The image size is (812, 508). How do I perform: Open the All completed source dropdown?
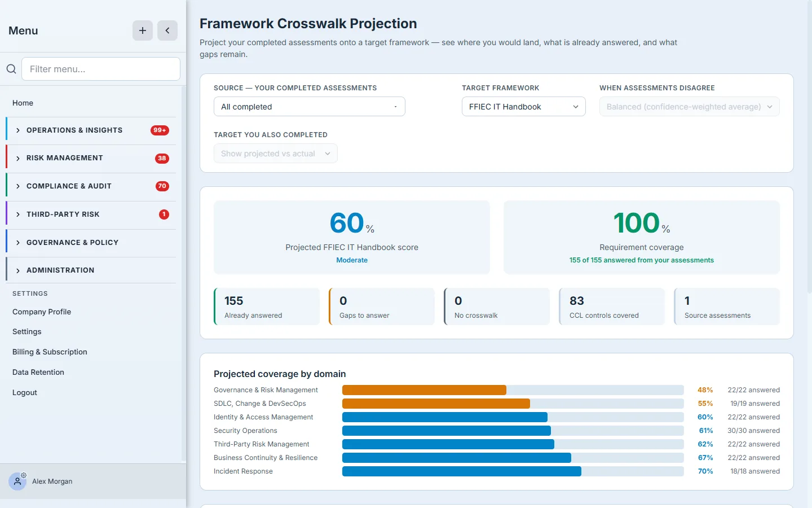[x=310, y=107]
